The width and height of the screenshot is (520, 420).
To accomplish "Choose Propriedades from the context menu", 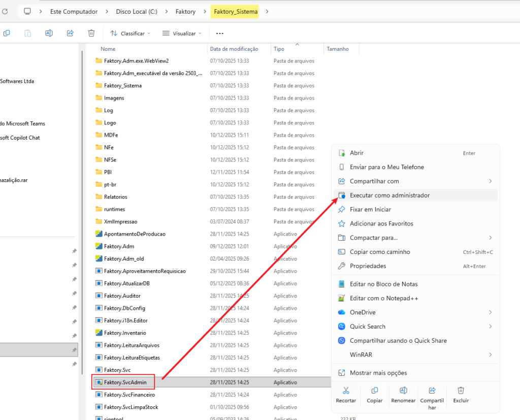I will click(x=368, y=266).
